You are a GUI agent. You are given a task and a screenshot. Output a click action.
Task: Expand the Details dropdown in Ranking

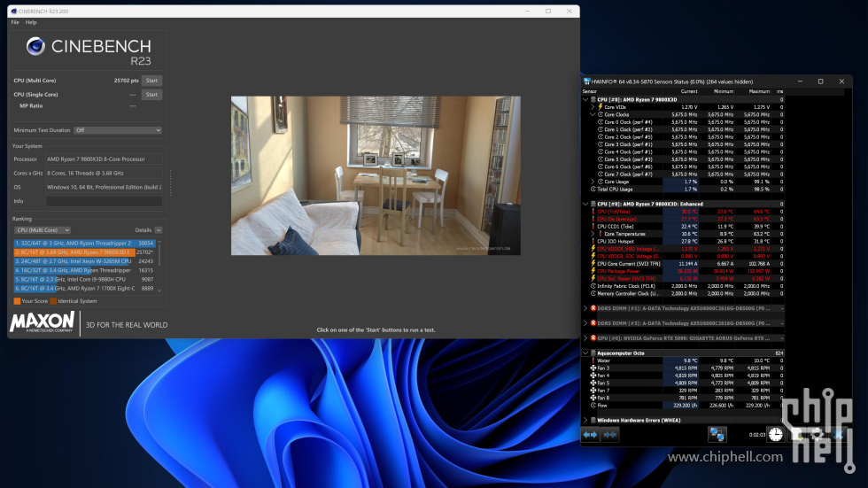(x=148, y=229)
